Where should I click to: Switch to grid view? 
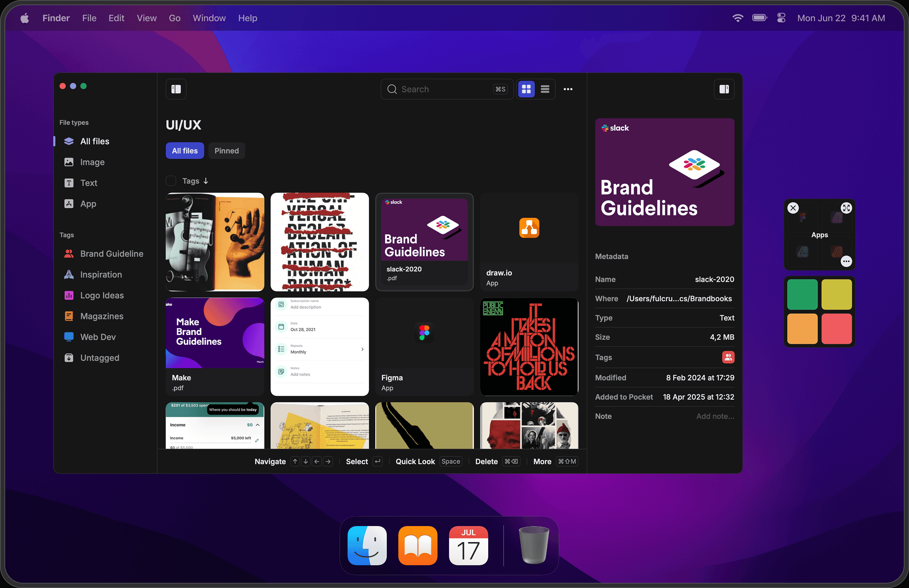[526, 89]
